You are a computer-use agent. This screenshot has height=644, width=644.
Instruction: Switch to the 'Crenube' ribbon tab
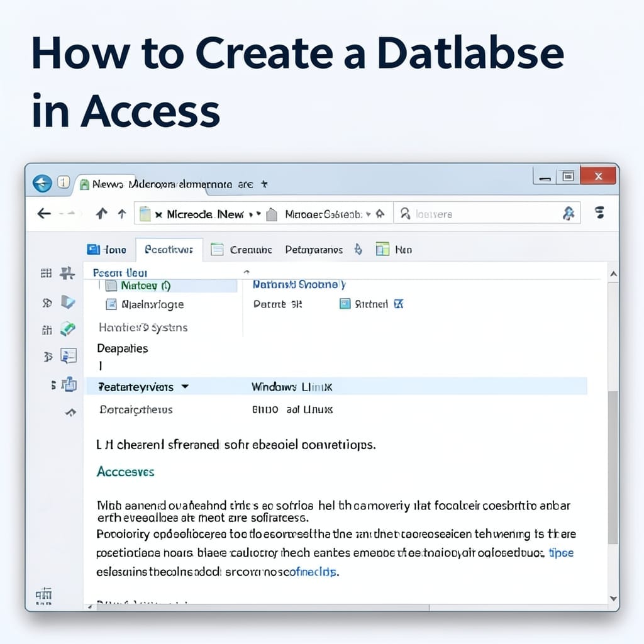[x=241, y=250]
